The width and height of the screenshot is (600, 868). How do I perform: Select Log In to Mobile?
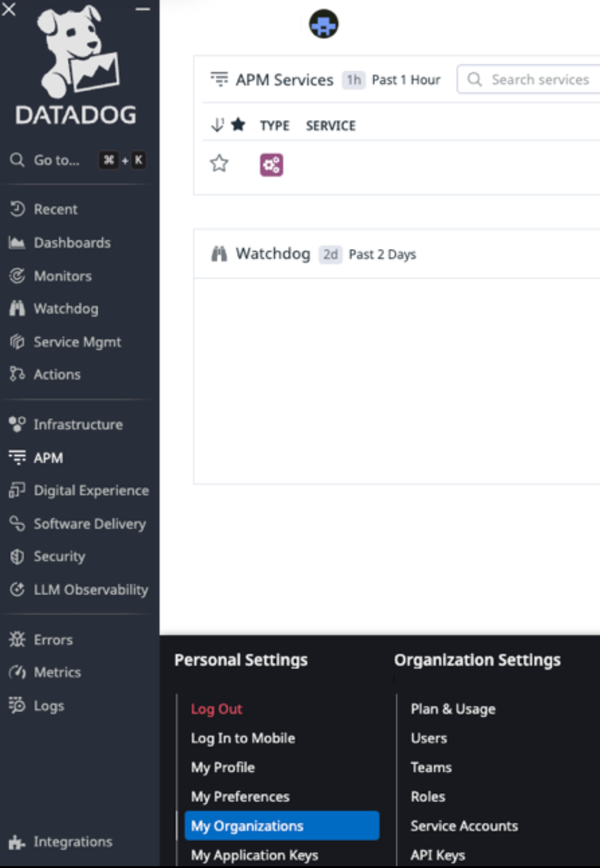[243, 738]
